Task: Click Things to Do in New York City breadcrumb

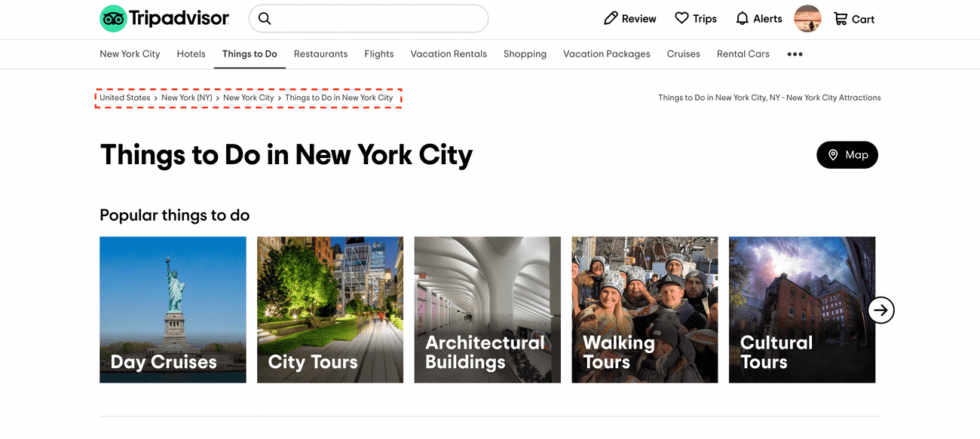Action: tap(339, 98)
